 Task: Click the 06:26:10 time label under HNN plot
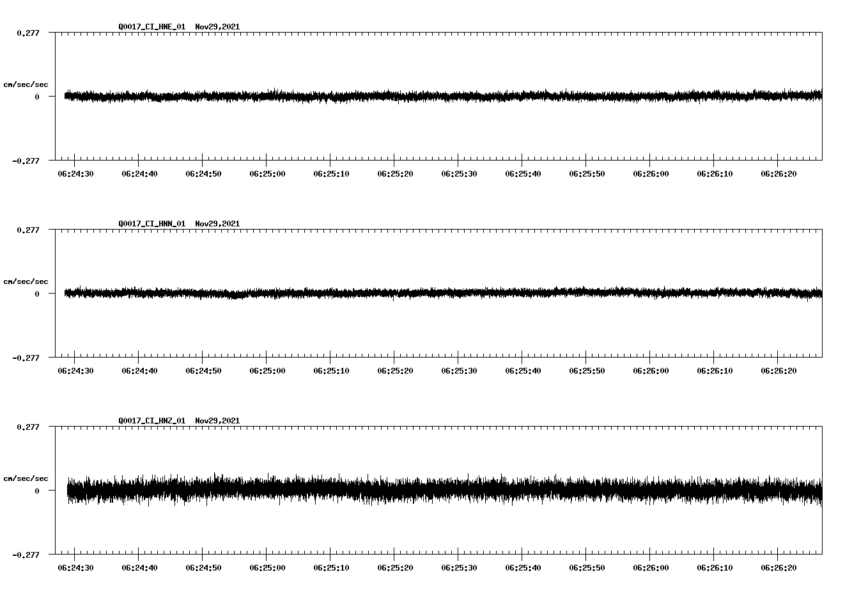[715, 370]
